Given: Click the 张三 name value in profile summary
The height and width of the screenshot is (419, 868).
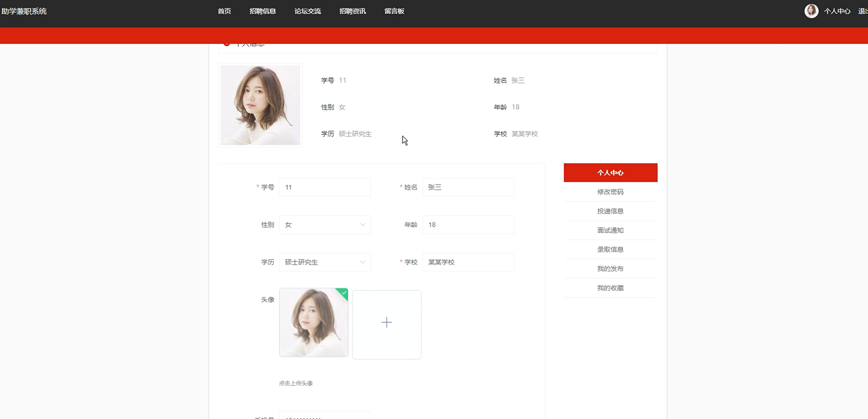Looking at the screenshot, I should 518,80.
